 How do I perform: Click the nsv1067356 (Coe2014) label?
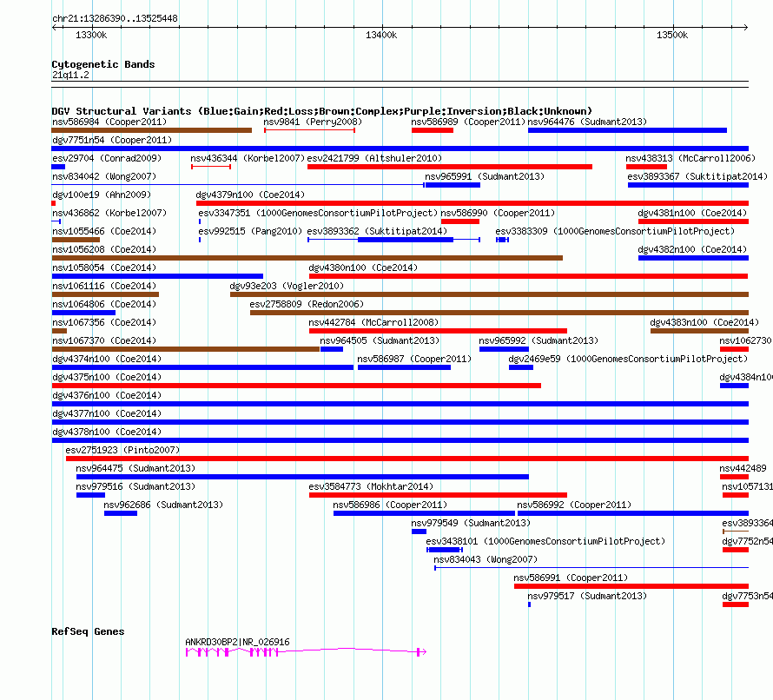point(104,322)
